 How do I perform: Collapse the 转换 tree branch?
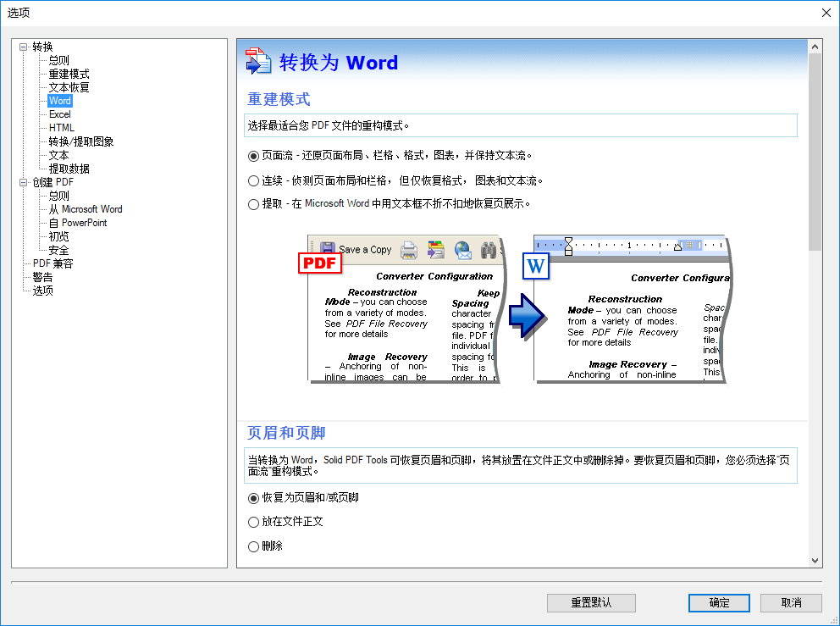point(24,47)
